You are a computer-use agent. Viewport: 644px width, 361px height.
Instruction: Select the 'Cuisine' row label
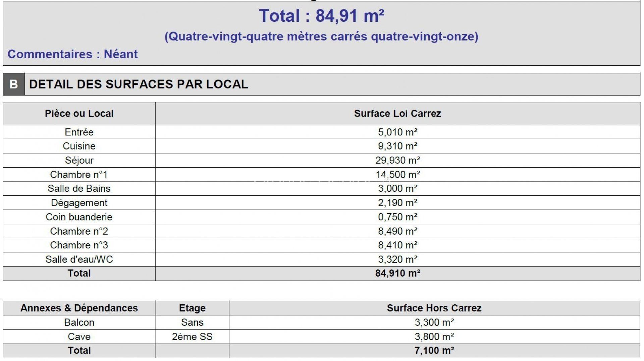(79, 146)
